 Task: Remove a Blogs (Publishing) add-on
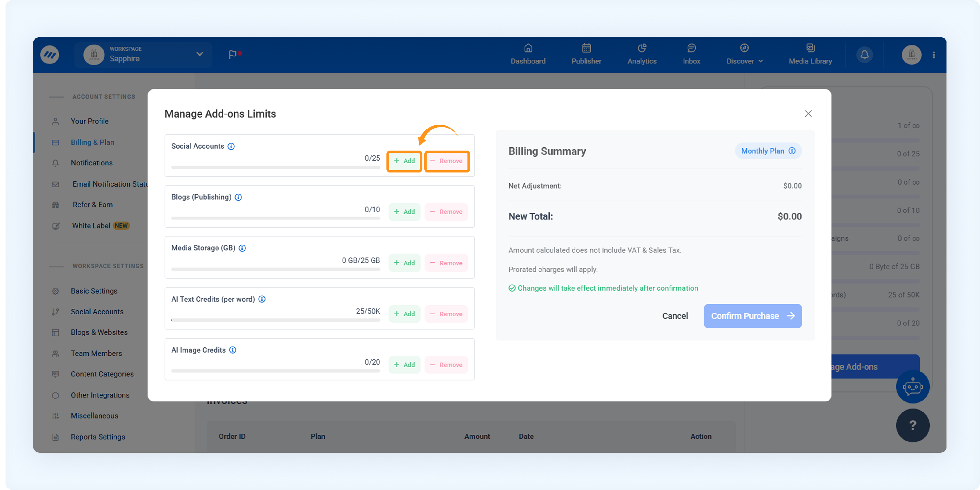tap(446, 212)
